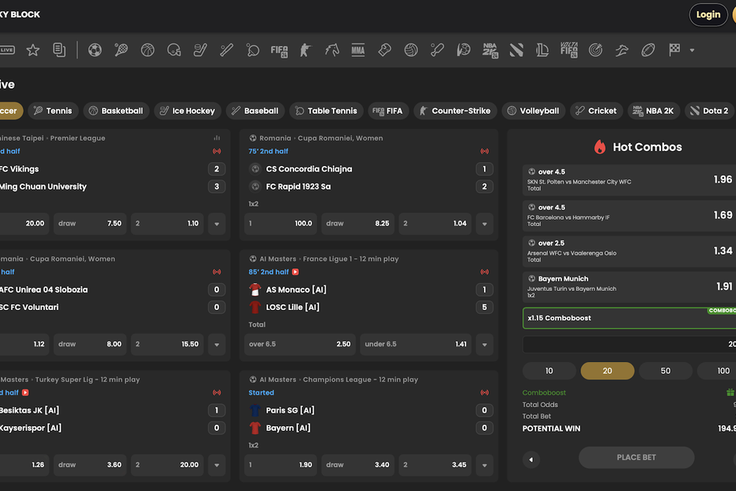Switch to Ice Hockey live tab
The height and width of the screenshot is (491, 736).
(187, 111)
